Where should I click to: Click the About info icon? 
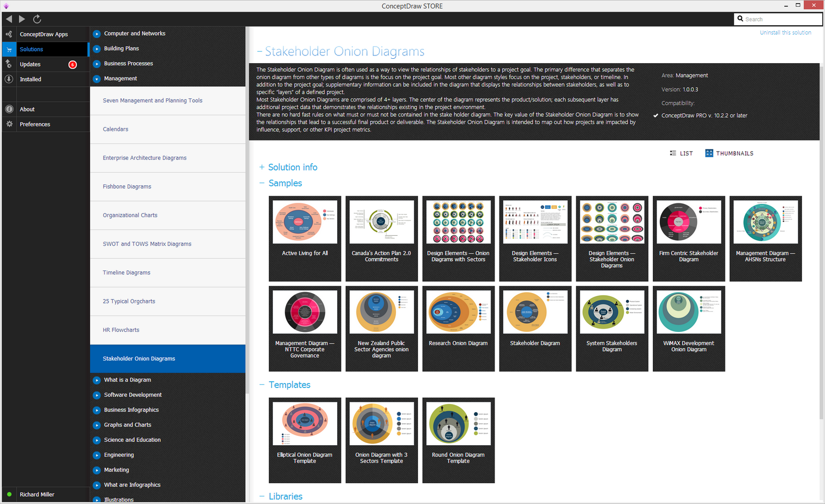click(9, 109)
